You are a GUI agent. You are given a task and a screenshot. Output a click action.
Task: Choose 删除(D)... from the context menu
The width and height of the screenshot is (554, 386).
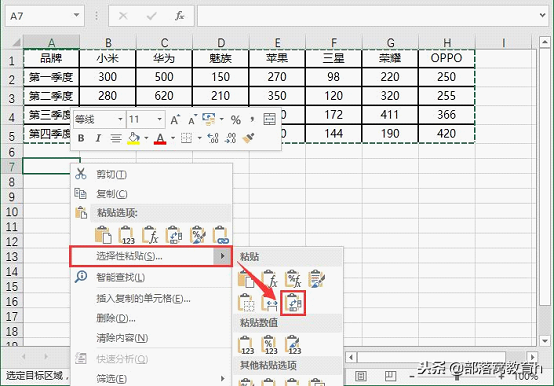[x=151, y=319]
